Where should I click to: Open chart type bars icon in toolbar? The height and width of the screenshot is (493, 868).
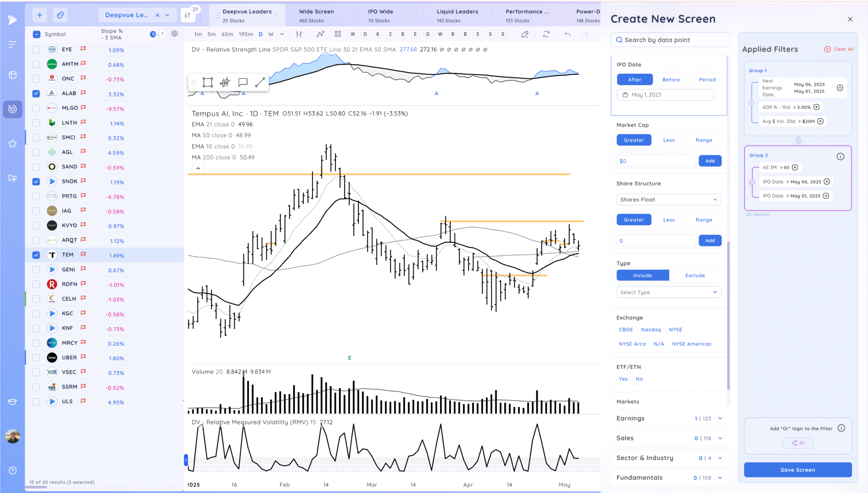coord(299,34)
